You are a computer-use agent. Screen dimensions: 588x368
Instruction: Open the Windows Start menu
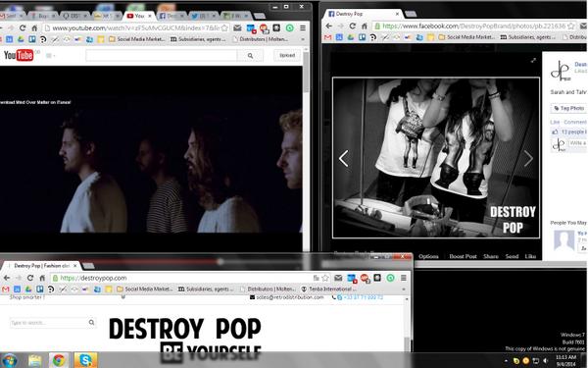(x=10, y=360)
